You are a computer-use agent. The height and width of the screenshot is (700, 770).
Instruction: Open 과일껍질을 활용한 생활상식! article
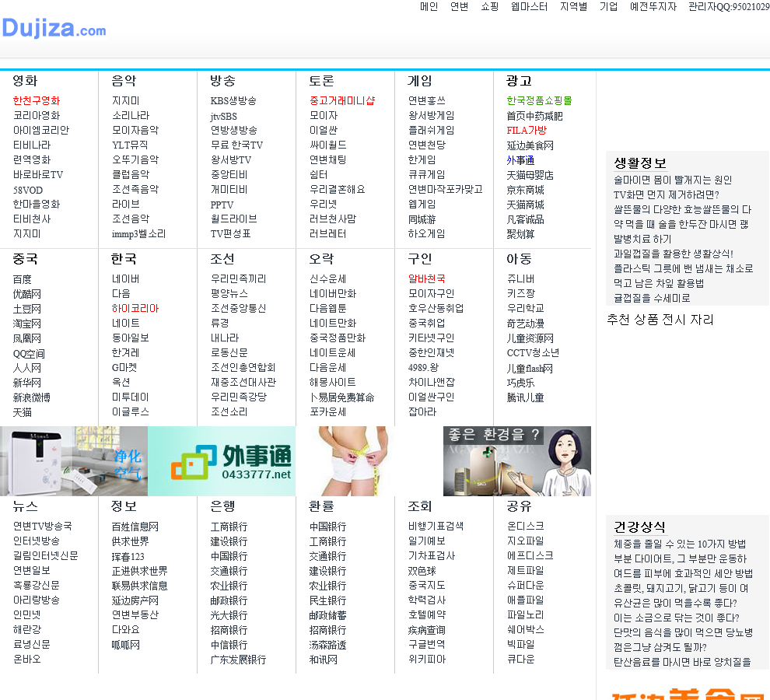pyautogui.click(x=674, y=254)
